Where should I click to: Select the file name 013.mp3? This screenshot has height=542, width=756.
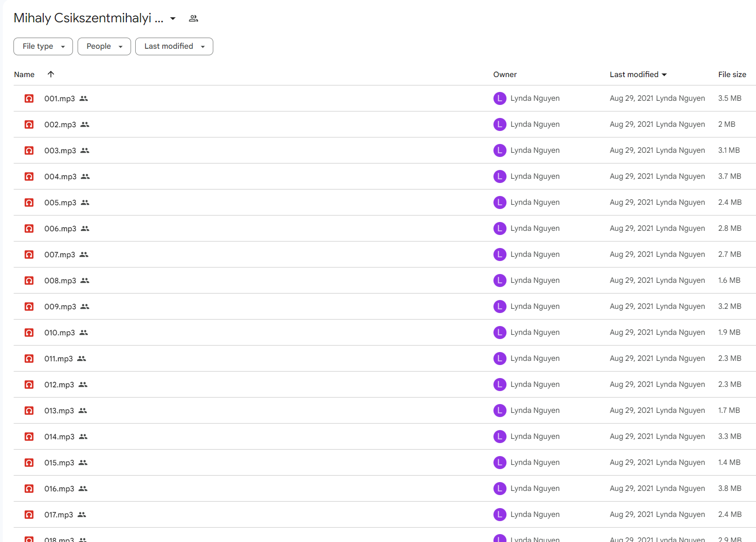pyautogui.click(x=59, y=411)
